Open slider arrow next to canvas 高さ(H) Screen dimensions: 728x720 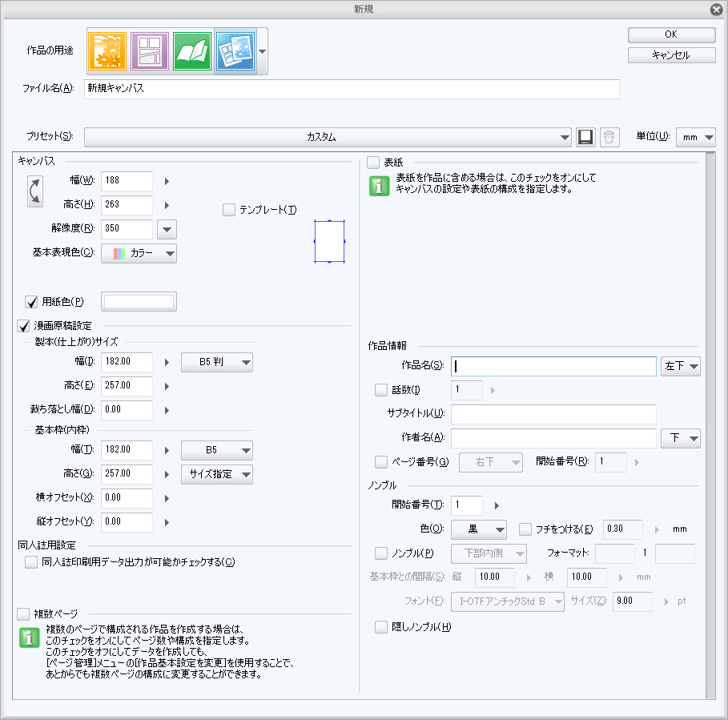[x=167, y=205]
